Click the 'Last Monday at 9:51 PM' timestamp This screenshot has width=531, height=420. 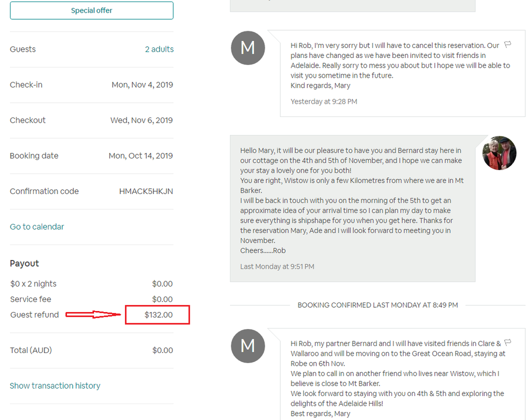[x=277, y=266]
